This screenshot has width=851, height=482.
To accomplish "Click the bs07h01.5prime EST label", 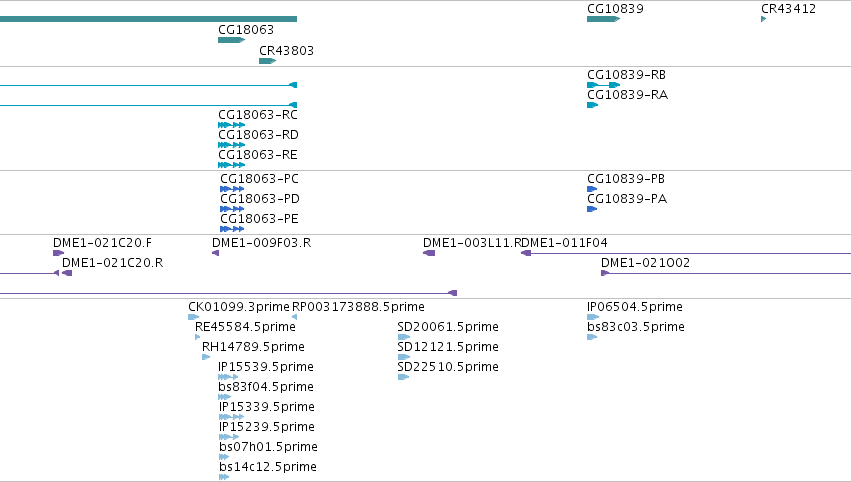I will point(268,448).
